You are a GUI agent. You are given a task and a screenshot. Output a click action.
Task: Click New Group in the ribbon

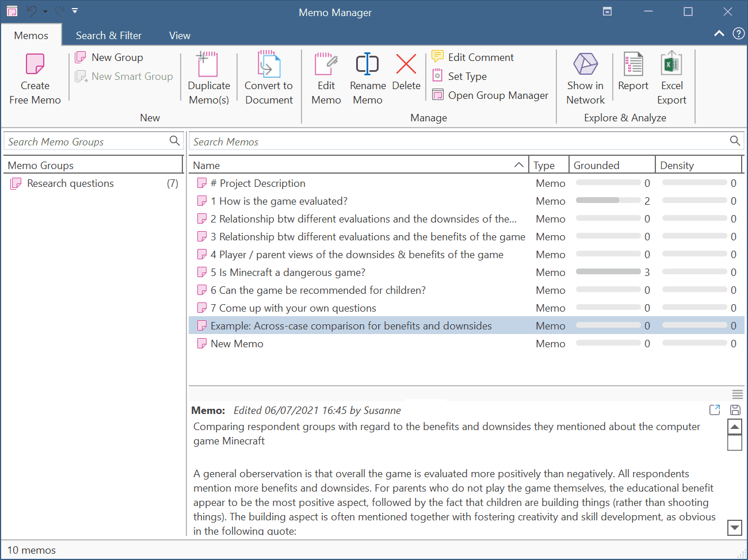[109, 57]
